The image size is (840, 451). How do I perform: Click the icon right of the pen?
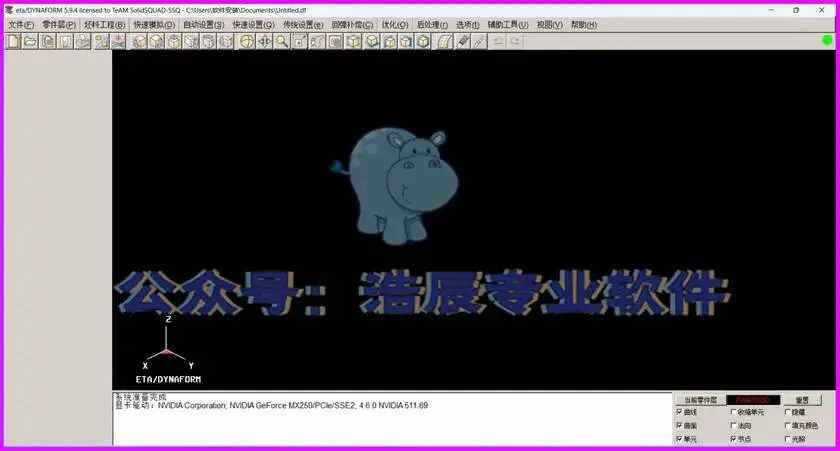479,41
